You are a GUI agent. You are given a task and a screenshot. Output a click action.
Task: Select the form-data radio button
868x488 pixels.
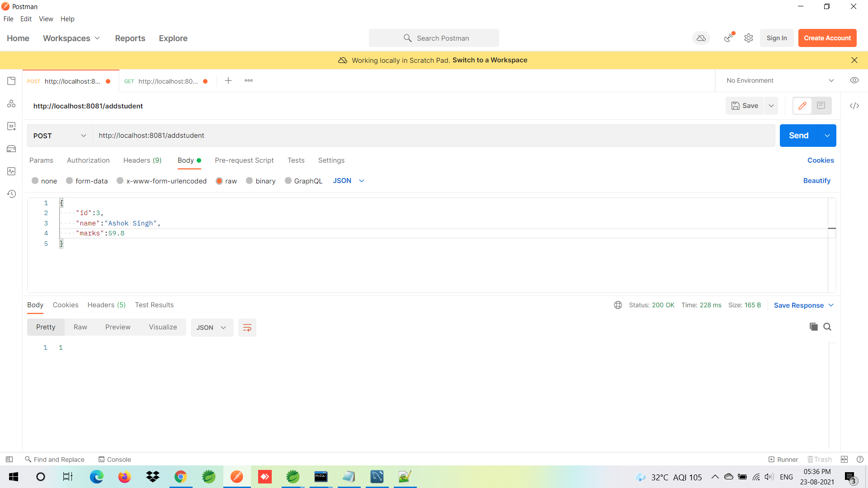click(x=70, y=181)
